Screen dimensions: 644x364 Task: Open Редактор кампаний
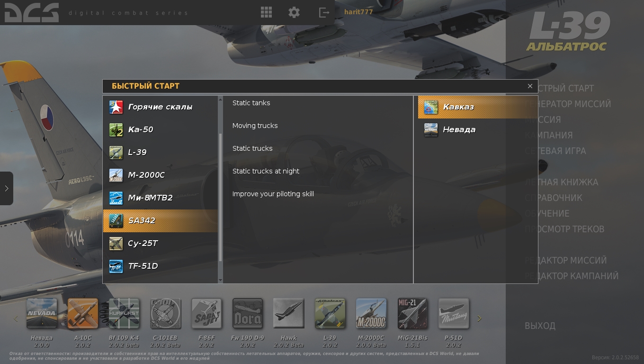(572, 276)
